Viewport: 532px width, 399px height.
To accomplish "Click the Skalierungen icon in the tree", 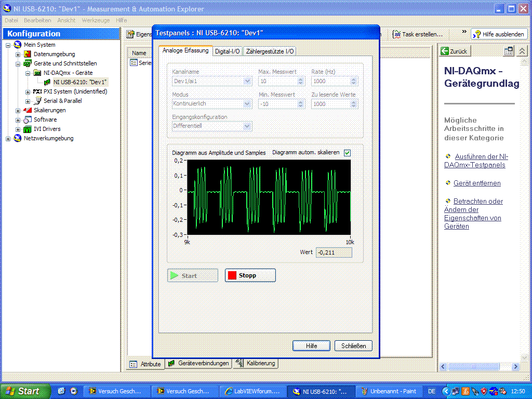I will tap(28, 110).
